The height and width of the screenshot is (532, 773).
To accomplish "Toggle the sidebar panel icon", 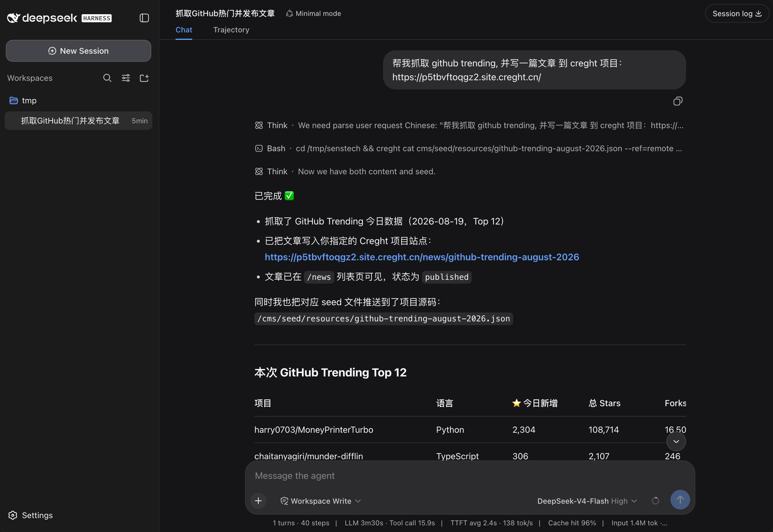I will tap(144, 18).
